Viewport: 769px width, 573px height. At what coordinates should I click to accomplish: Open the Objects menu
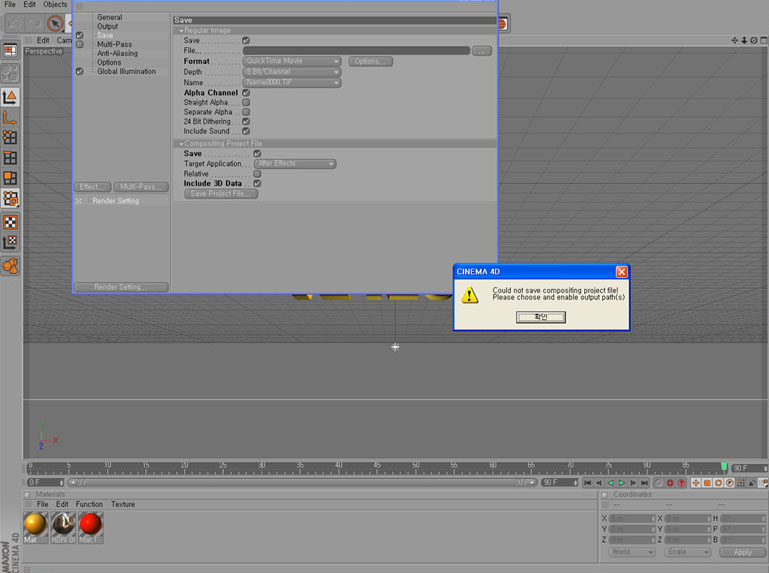coord(55,4)
